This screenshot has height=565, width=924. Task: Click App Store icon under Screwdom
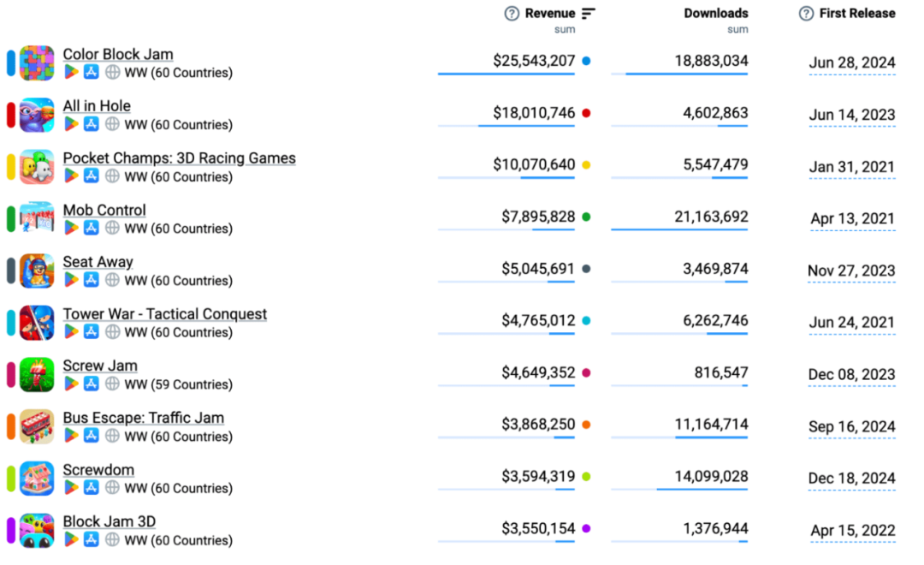92,488
